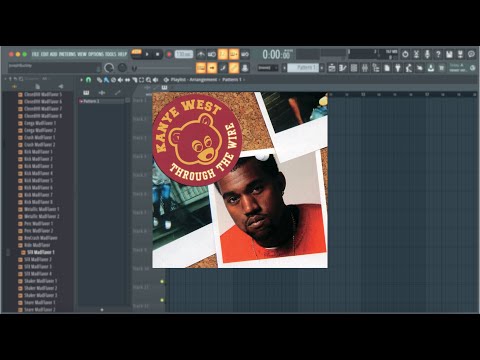Show pattern clips in picker panel
Screen dimensions: 480x360
tap(86, 92)
